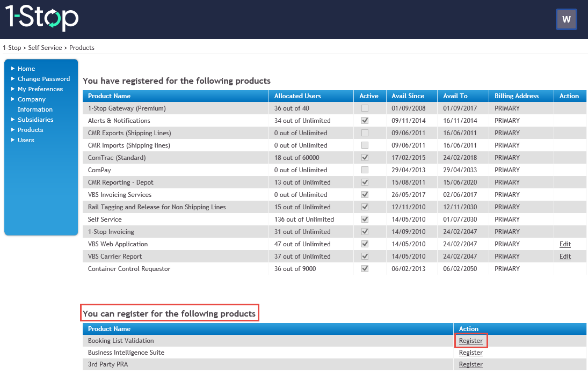
Task: Select Business Intelligence Suite product name
Action: (126, 352)
